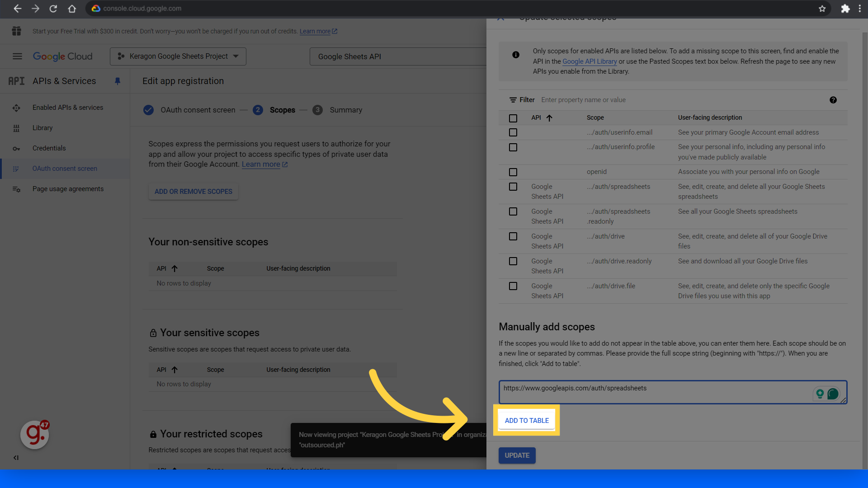Open Credentials in the sidebar
868x488 pixels.
[x=49, y=148]
